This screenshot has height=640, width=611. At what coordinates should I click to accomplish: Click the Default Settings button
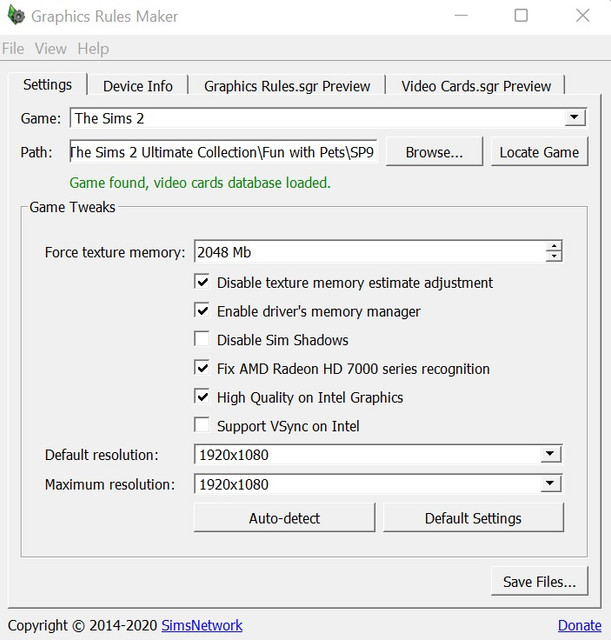pos(473,518)
